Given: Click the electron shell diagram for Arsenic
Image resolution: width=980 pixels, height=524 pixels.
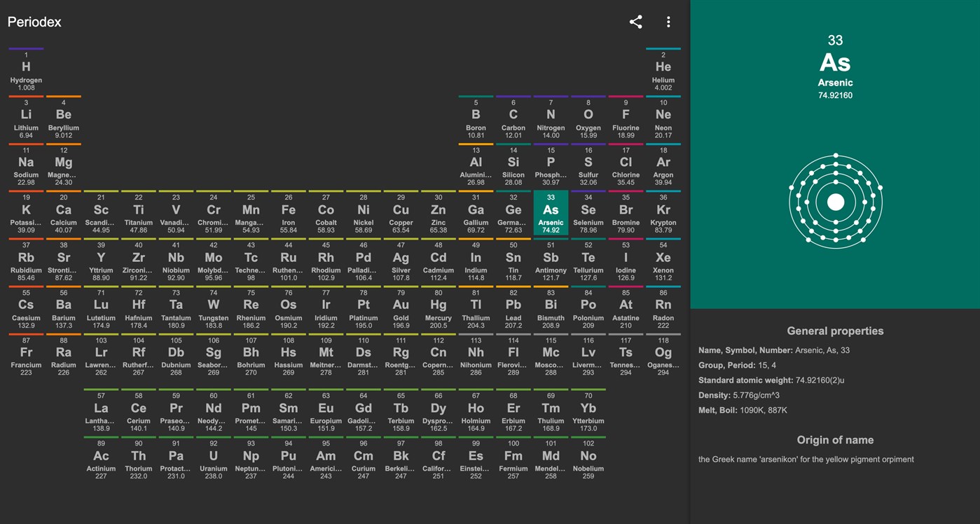Looking at the screenshot, I should click(x=835, y=201).
